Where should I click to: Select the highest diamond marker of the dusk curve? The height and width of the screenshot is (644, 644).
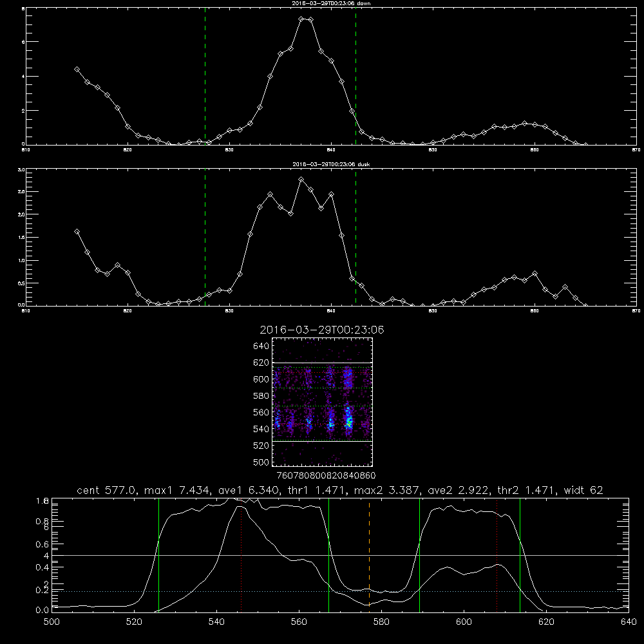[301, 180]
